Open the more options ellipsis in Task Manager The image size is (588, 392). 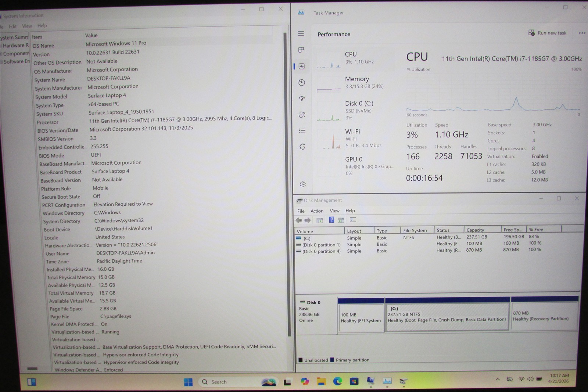tap(582, 33)
